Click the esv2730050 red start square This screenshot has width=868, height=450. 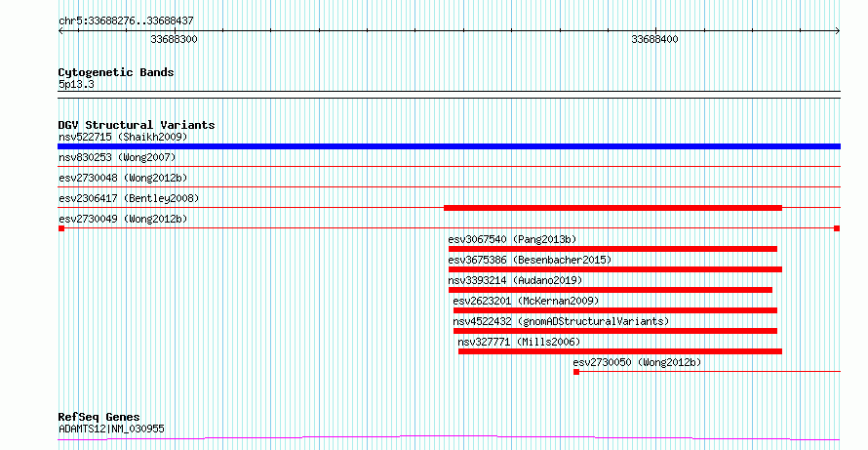point(576,372)
